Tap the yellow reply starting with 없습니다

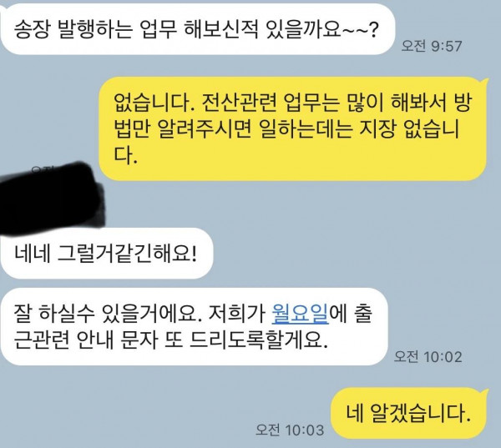point(292,128)
